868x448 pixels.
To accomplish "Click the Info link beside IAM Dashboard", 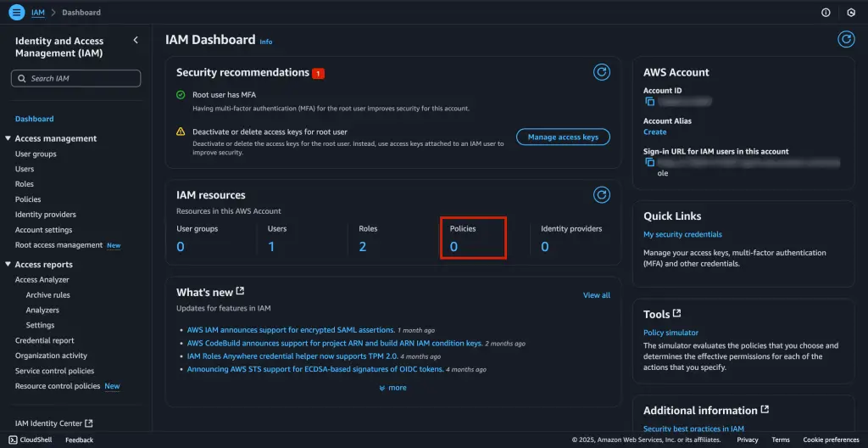I will point(266,42).
